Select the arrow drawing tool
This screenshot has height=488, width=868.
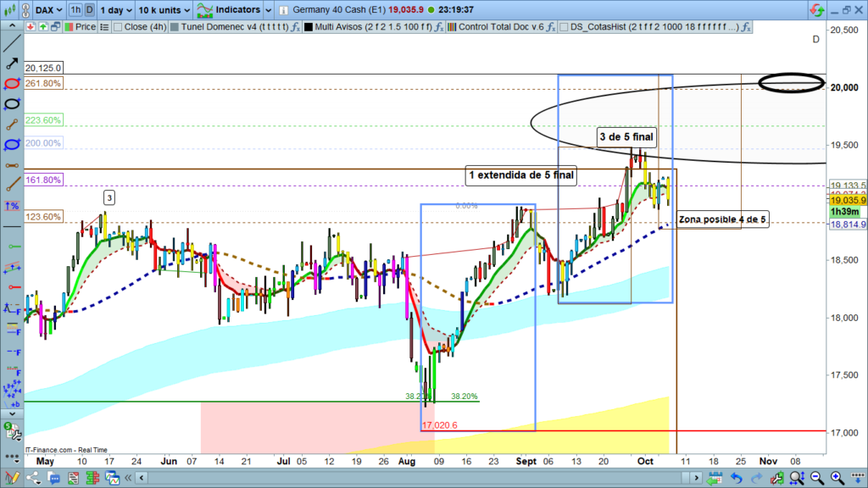12,64
